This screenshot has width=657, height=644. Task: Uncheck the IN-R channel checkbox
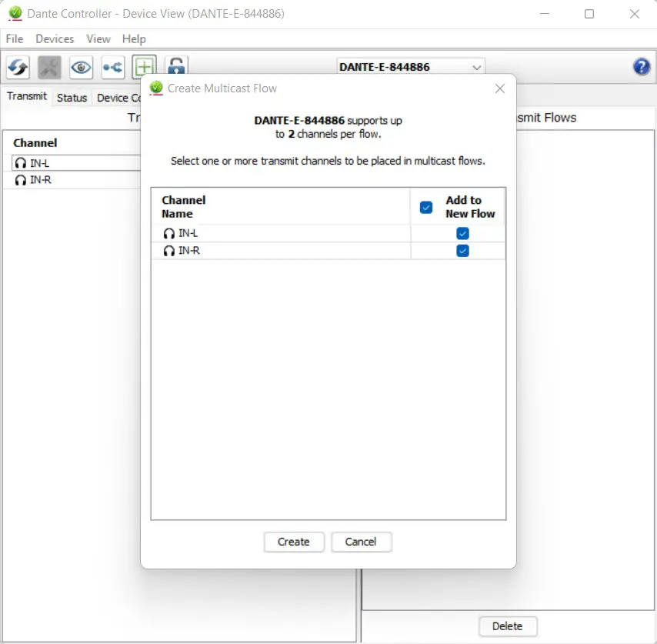[462, 250]
